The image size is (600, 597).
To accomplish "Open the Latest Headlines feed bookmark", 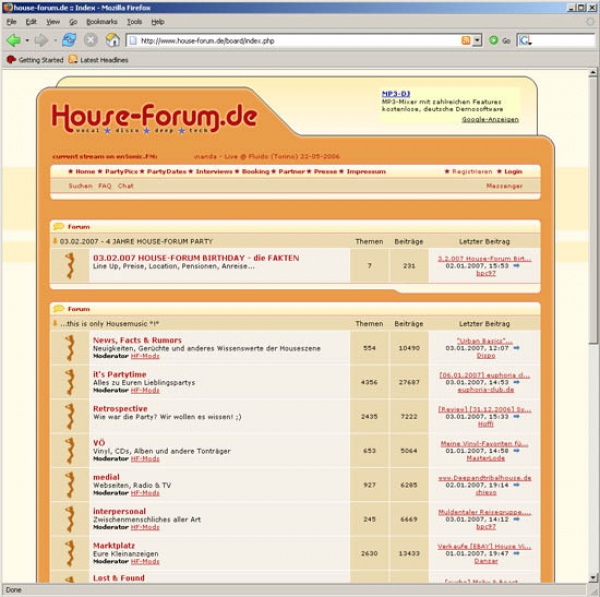I will coord(98,60).
